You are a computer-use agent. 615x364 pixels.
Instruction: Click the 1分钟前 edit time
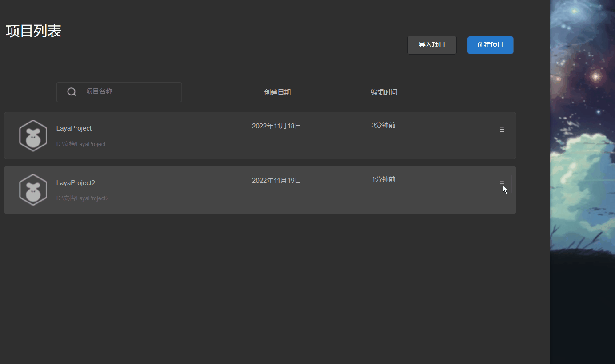coord(383,179)
